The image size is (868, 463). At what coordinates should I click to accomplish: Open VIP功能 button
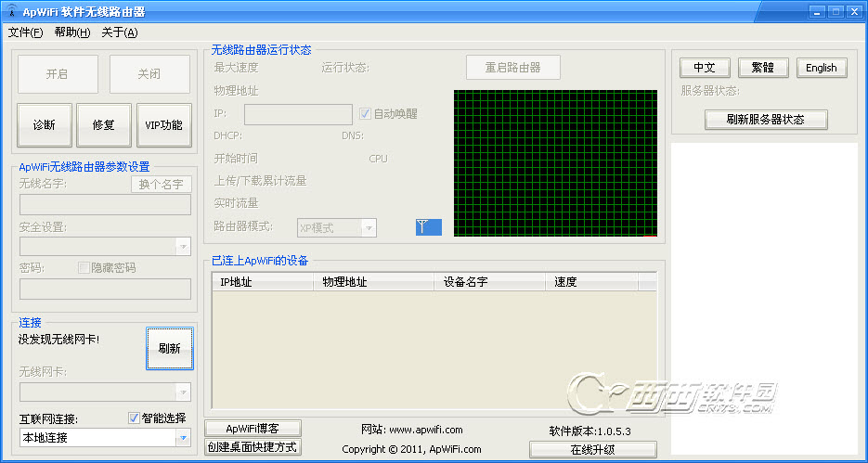tap(164, 125)
